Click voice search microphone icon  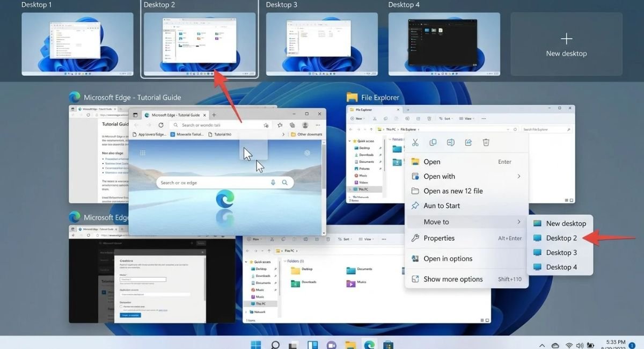(273, 183)
